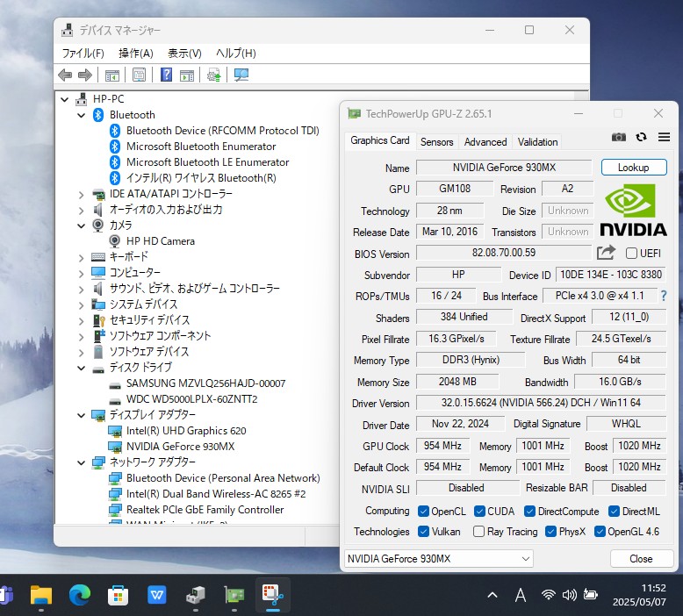Open the 操作(A) menu
Screen dimensions: 683x616
(136, 54)
